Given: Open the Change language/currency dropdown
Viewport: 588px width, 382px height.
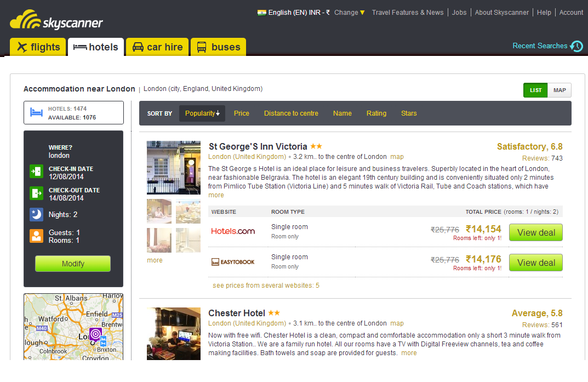Looking at the screenshot, I should (349, 13).
